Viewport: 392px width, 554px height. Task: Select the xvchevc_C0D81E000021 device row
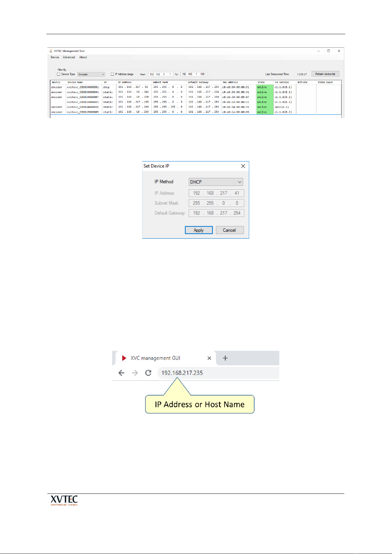coord(196,102)
